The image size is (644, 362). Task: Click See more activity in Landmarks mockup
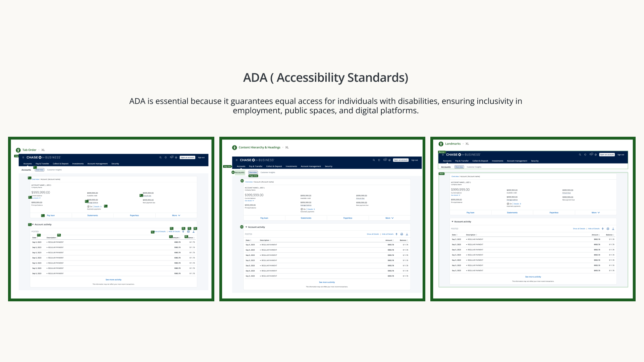click(533, 277)
